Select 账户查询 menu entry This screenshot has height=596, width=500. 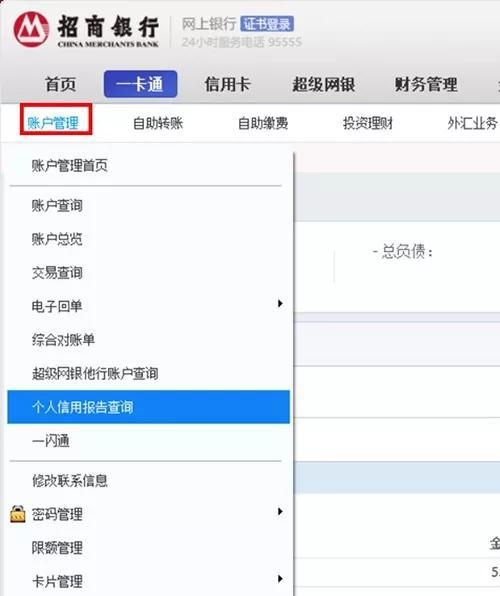click(57, 206)
